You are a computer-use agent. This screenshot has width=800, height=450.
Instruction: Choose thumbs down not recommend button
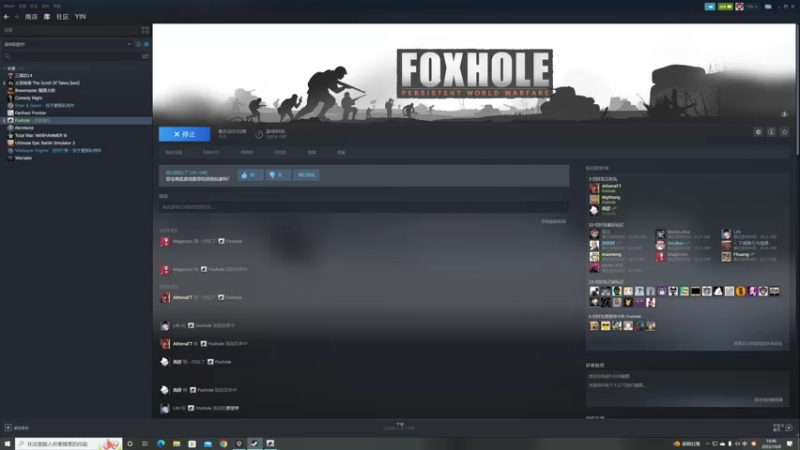tap(278, 175)
